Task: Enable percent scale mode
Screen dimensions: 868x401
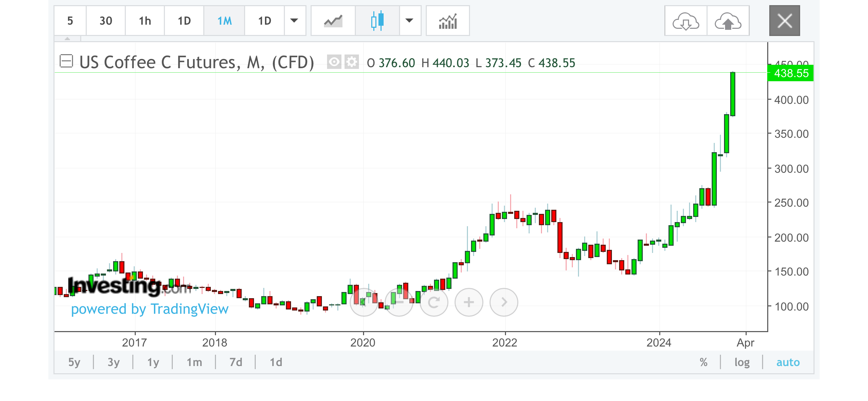Action: click(x=703, y=362)
